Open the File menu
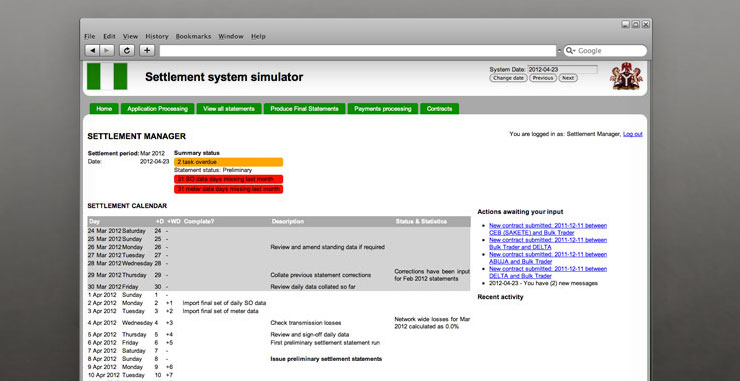 point(90,36)
